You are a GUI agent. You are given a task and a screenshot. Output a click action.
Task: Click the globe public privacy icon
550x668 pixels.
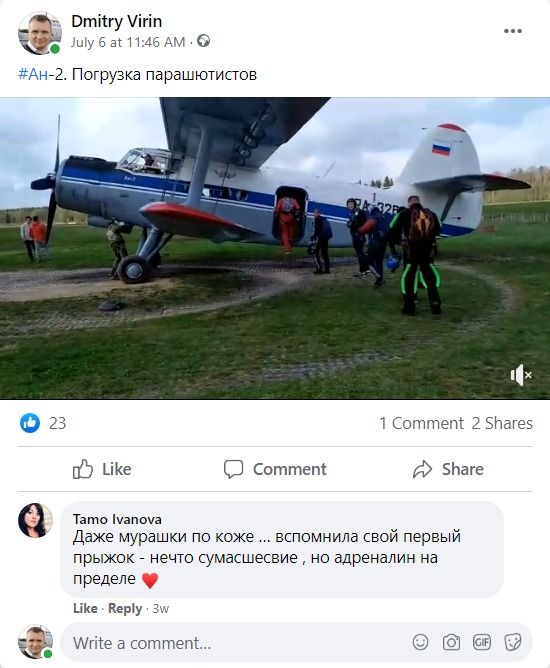pyautogui.click(x=204, y=41)
